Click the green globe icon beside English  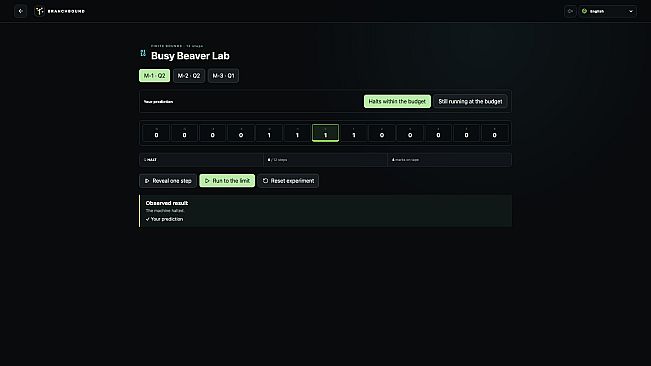[x=585, y=11]
